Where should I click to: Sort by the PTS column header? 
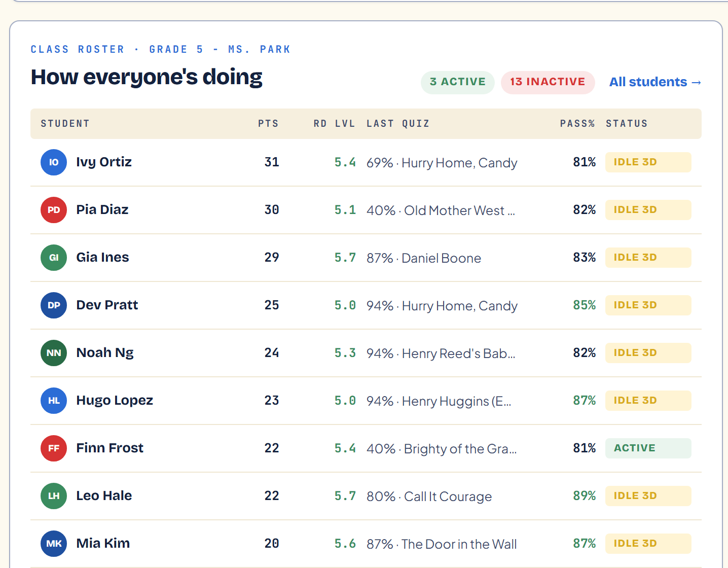pyautogui.click(x=268, y=124)
